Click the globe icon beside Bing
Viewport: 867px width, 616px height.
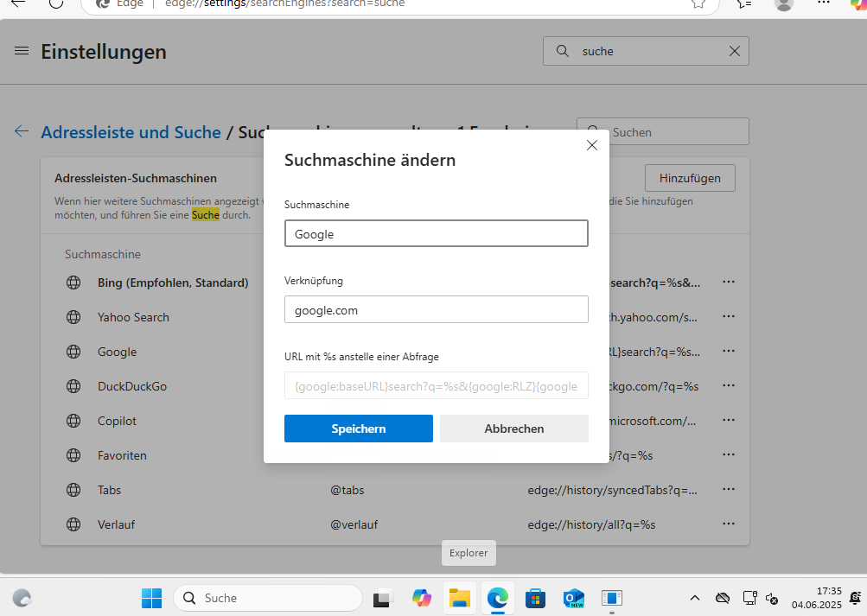(73, 283)
